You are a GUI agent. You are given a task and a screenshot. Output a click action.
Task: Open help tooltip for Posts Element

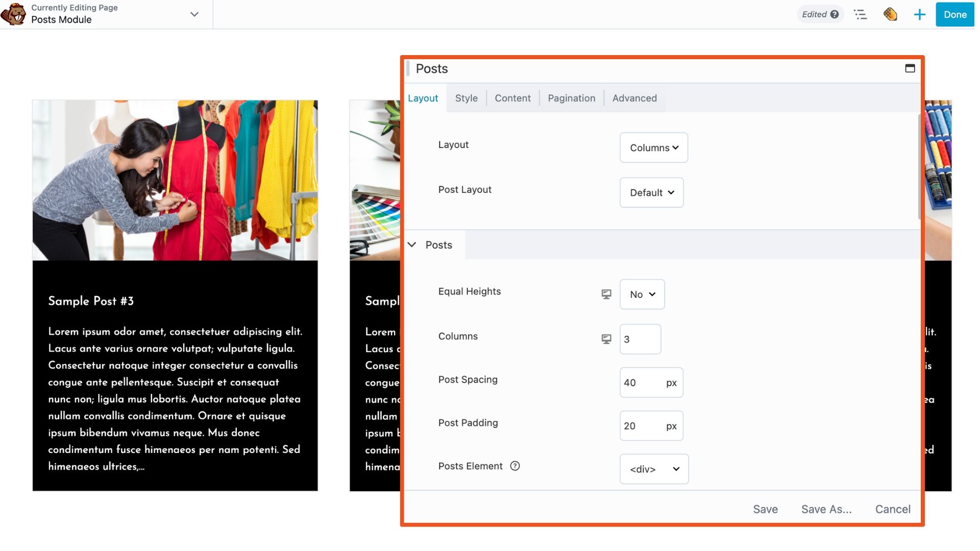click(515, 466)
